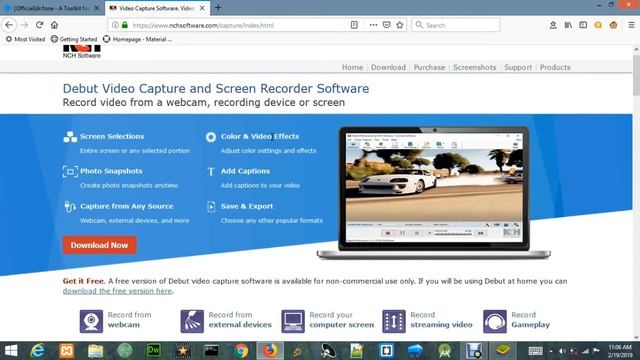The image size is (640, 360).
Task: Open the Firefox hamburger menu
Action: pos(631,25)
